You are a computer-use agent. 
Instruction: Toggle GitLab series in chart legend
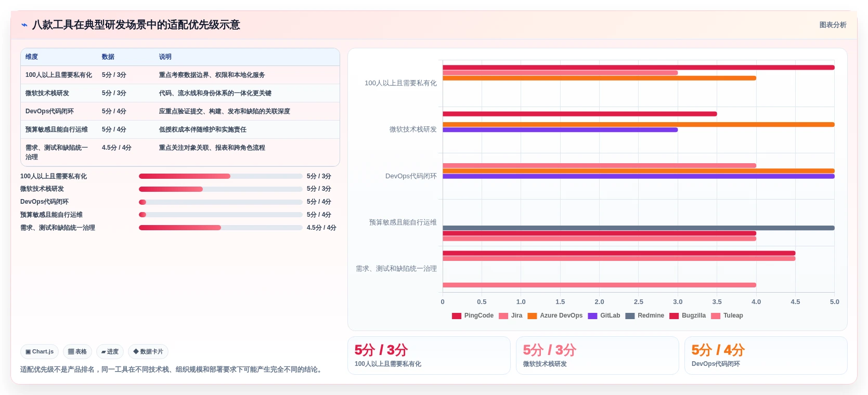click(x=604, y=315)
